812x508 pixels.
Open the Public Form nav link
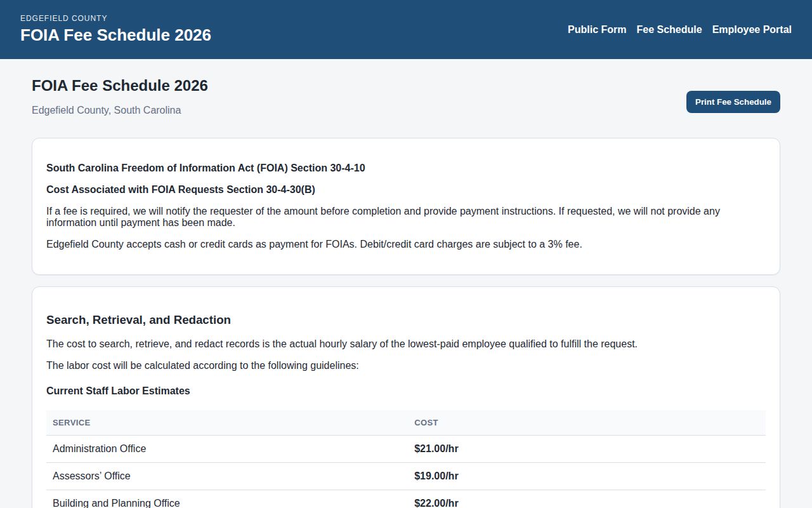(x=597, y=29)
